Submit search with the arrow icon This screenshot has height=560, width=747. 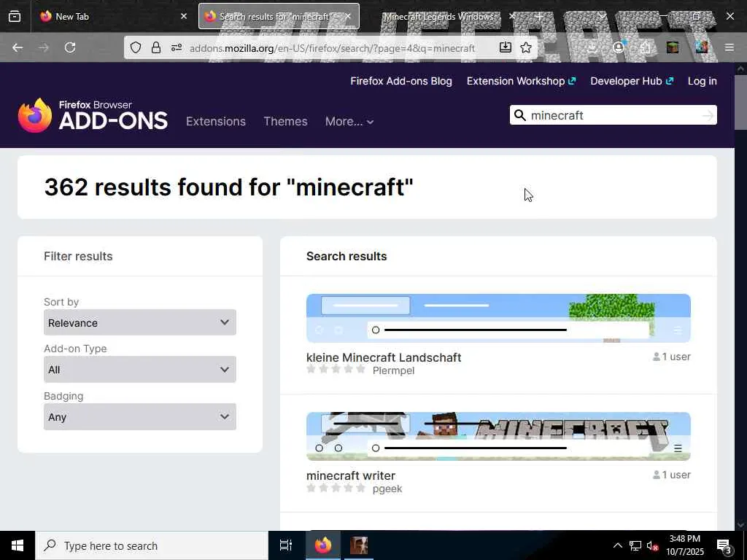tap(708, 115)
